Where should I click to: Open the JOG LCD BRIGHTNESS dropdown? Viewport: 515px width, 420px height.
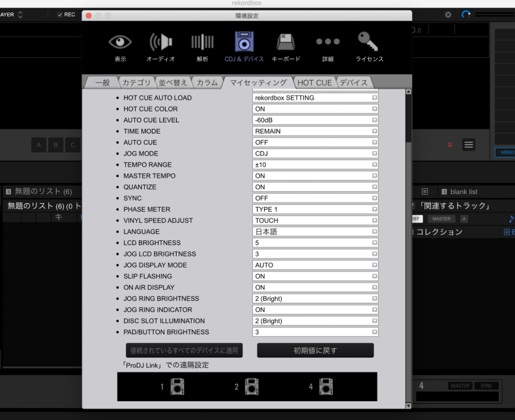(x=316, y=254)
